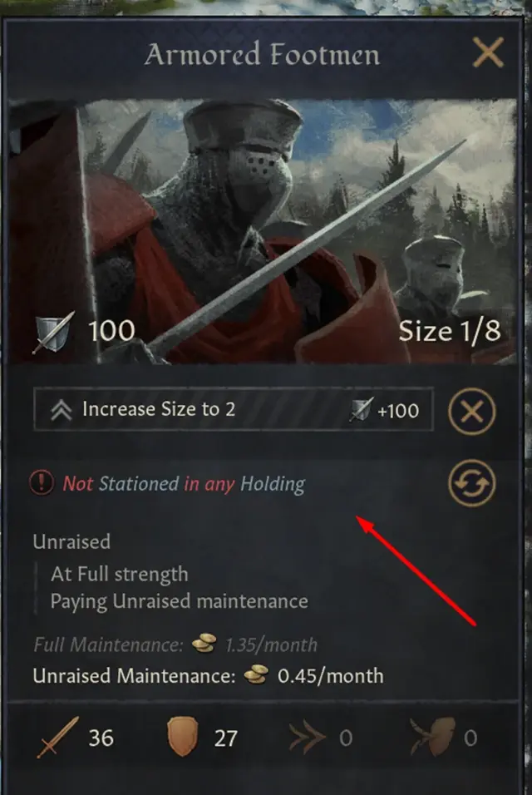Click the Unraised status heading
Image resolution: width=532 pixels, height=795 pixels.
point(71,541)
